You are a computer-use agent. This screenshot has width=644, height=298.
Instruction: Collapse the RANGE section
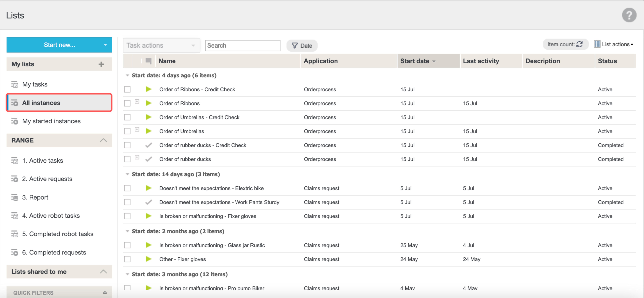click(x=103, y=140)
